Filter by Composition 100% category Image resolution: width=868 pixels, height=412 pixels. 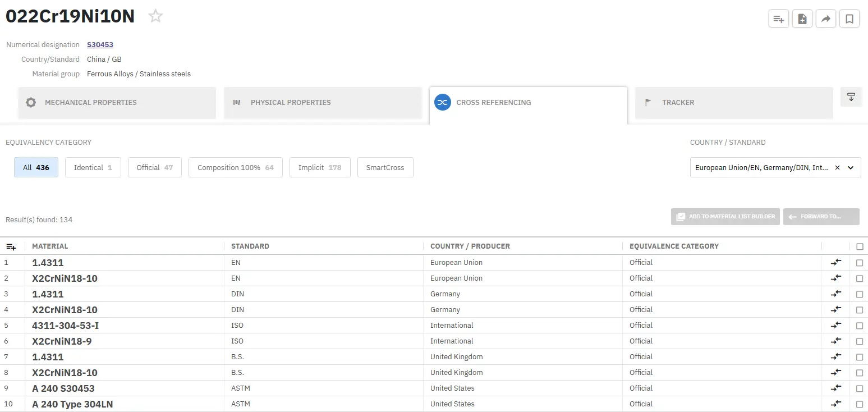tap(236, 167)
